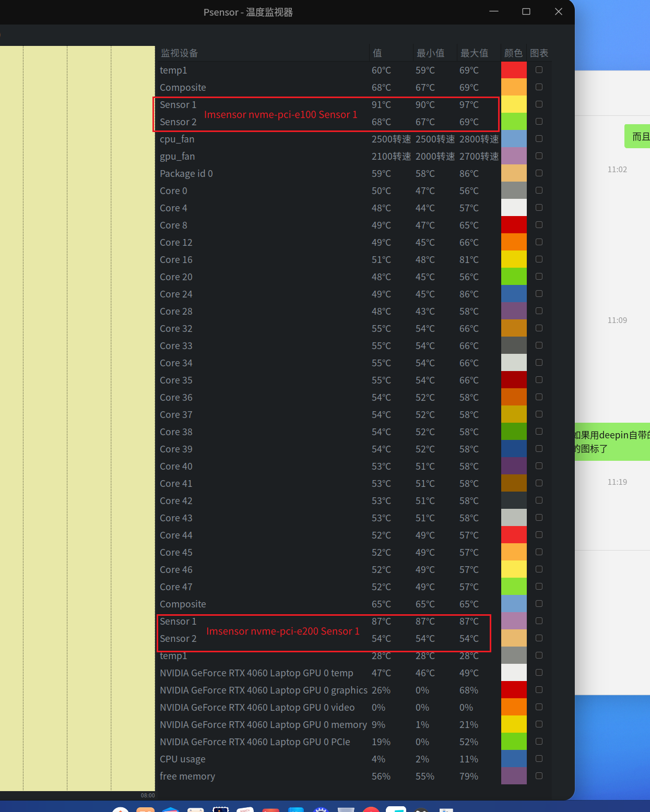Enable the Core 16 graph checkbox

tap(539, 259)
